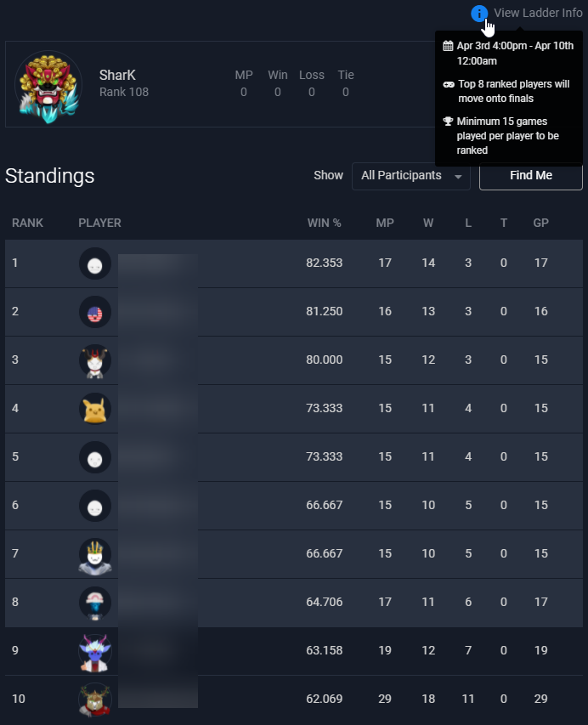Viewport: 588px width, 725px height.
Task: Click the blue ladder info icon
Action: (479, 14)
